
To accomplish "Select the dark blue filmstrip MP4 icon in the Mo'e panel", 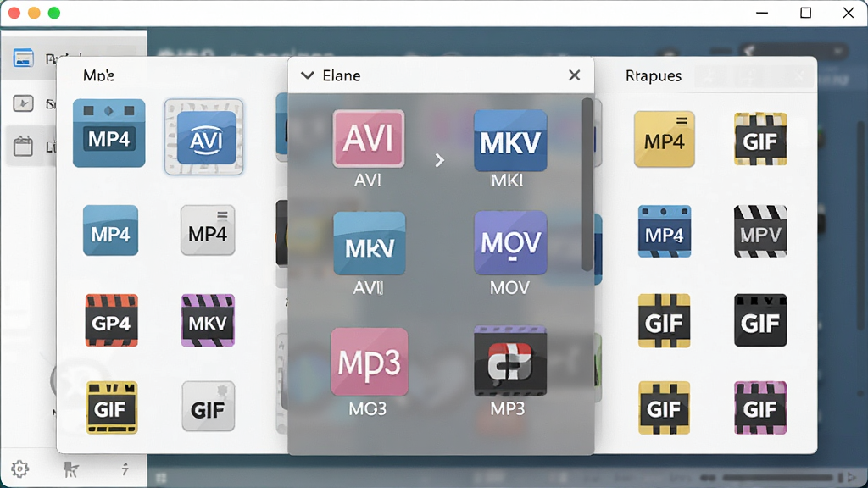I will click(x=109, y=133).
